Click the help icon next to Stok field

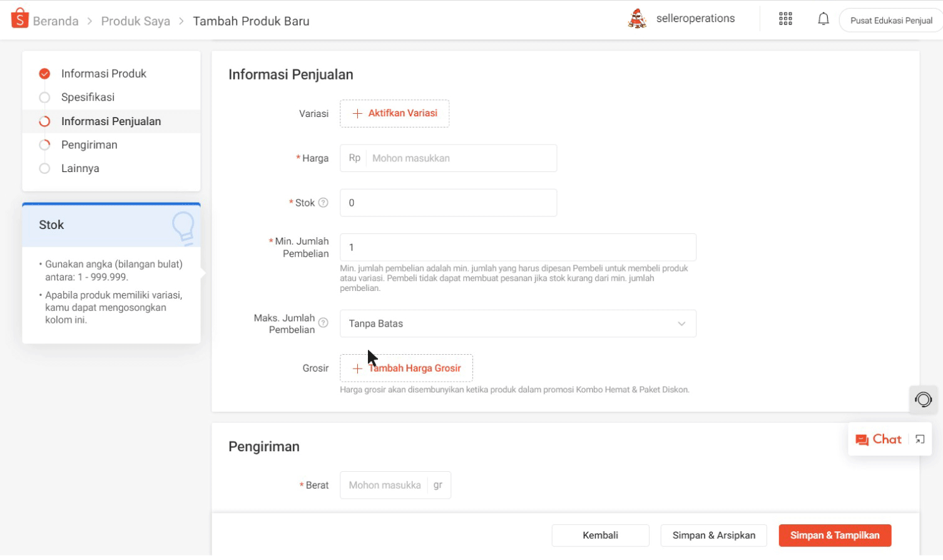(323, 202)
